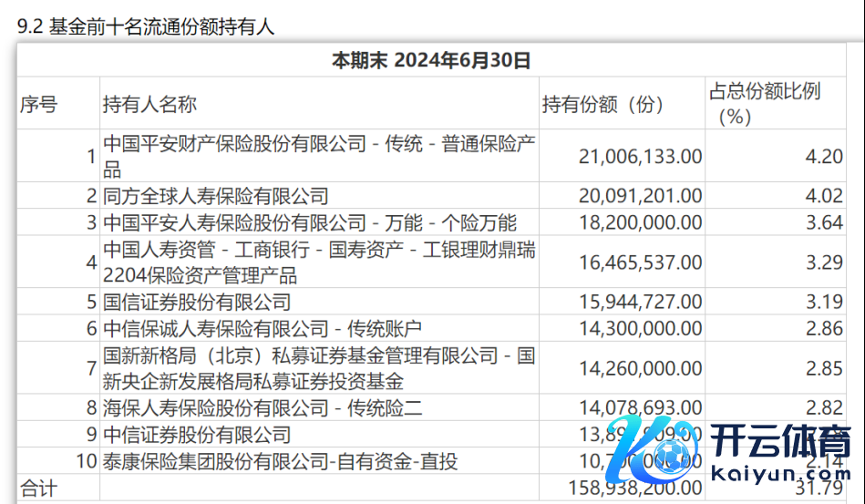This screenshot has height=504, width=865.
Task: Select the heading "9.2 基金前十名流通份额持有人"
Action: click(146, 26)
